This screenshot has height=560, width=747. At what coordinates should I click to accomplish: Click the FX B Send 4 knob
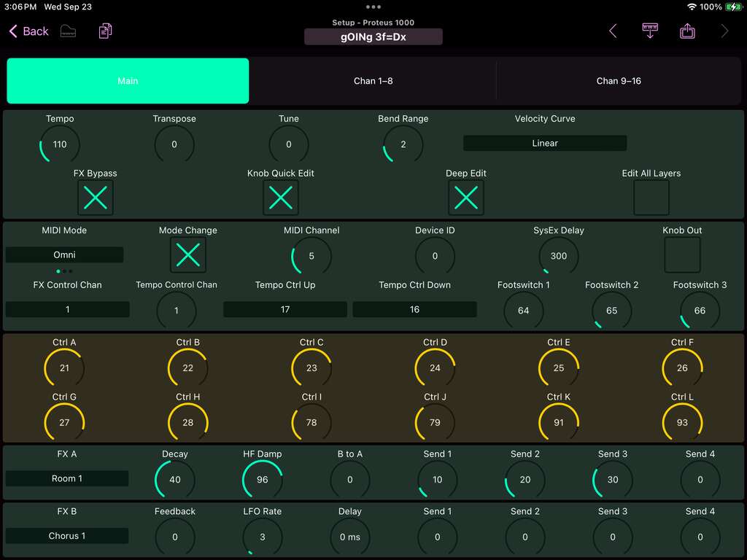click(x=700, y=537)
